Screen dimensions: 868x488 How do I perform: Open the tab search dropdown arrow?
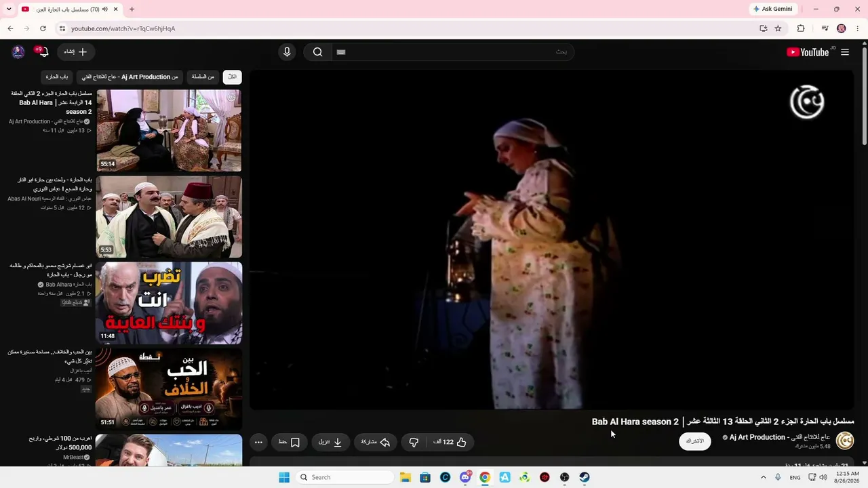coord(9,9)
